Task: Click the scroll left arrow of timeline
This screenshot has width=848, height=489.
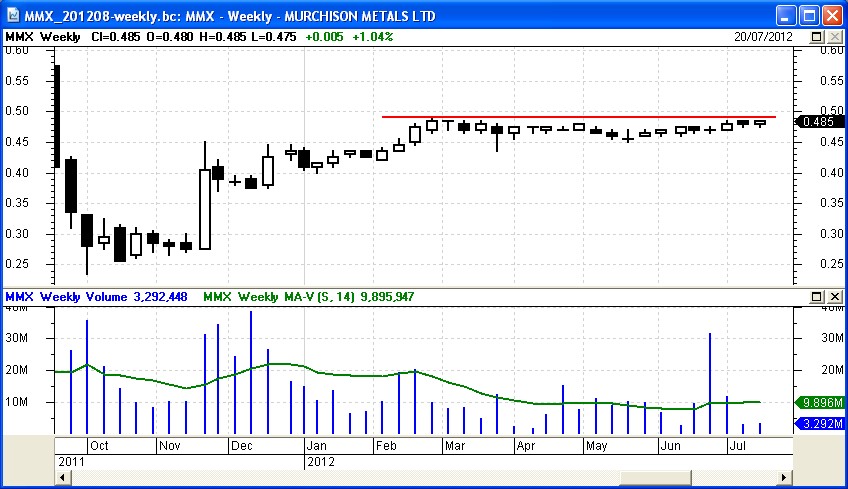Action: (x=62, y=478)
